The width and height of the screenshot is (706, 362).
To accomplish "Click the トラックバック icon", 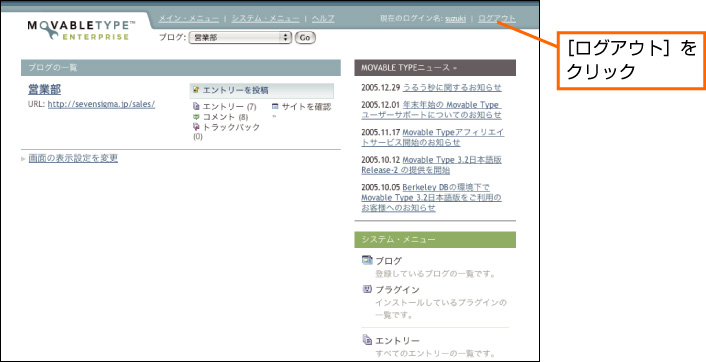I will [x=196, y=127].
